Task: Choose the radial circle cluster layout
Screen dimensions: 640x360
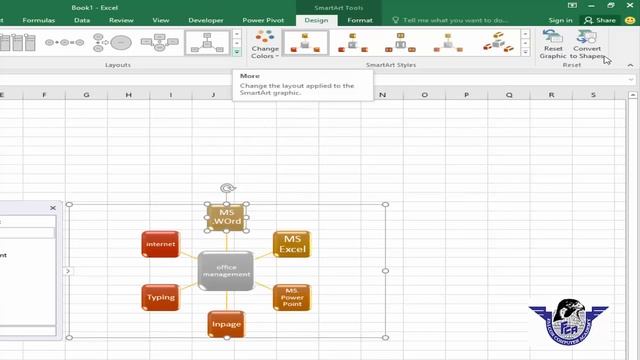Action: [x=112, y=42]
